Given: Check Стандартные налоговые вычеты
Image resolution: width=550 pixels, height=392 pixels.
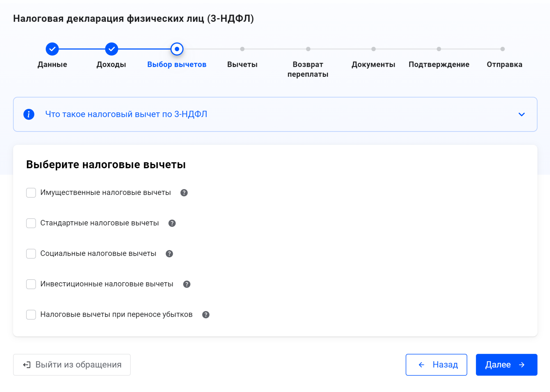Looking at the screenshot, I should click(31, 223).
